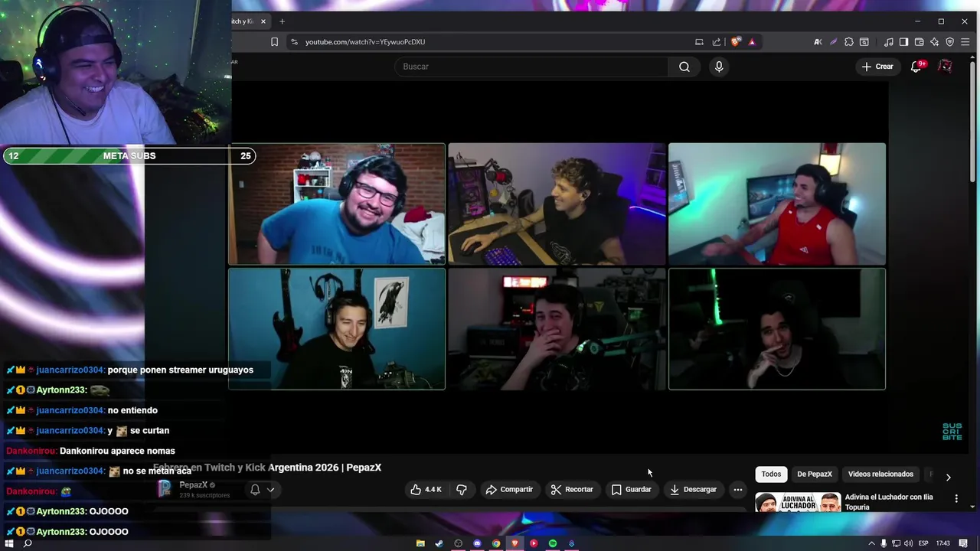View site information for youtube.com
Screen dimensions: 980x551
(294, 42)
